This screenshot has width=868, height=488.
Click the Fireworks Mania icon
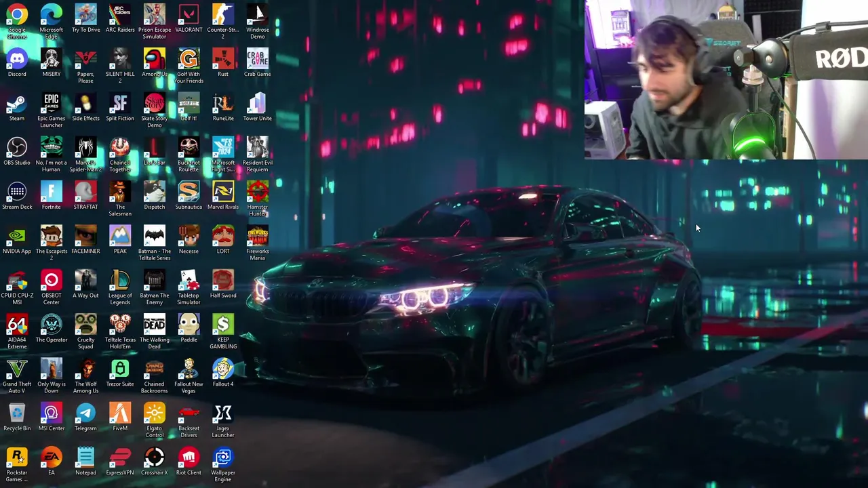[x=258, y=236]
